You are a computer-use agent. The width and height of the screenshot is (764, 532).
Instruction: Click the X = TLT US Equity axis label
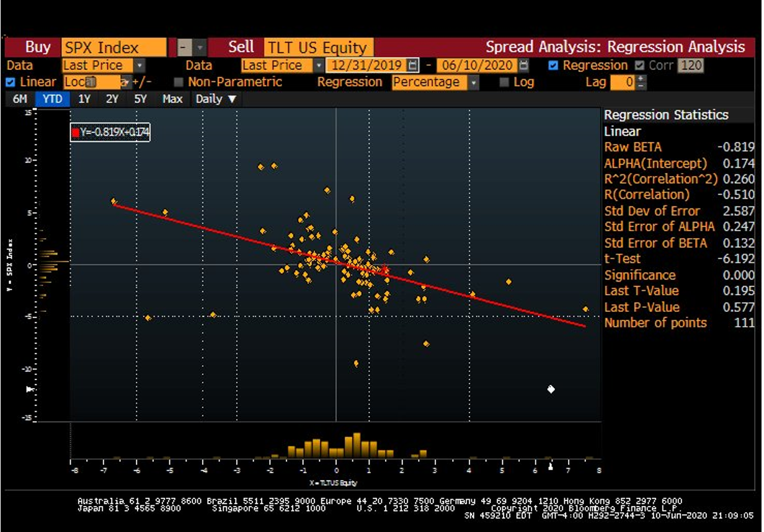[334, 483]
